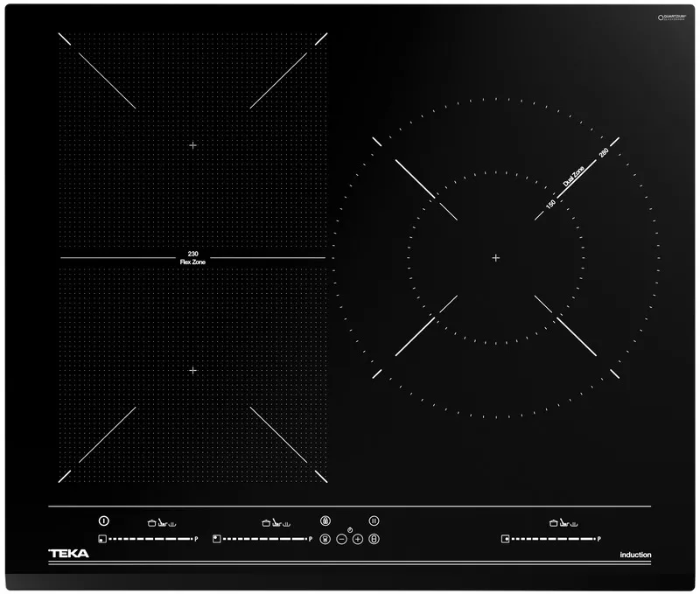700x594 pixels.
Task: Tap the child lock button above minus
Action: (x=325, y=521)
